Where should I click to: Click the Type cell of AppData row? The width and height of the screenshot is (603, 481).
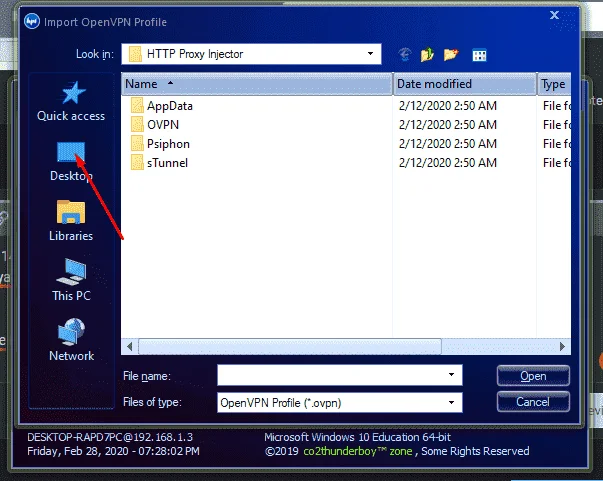[557, 105]
